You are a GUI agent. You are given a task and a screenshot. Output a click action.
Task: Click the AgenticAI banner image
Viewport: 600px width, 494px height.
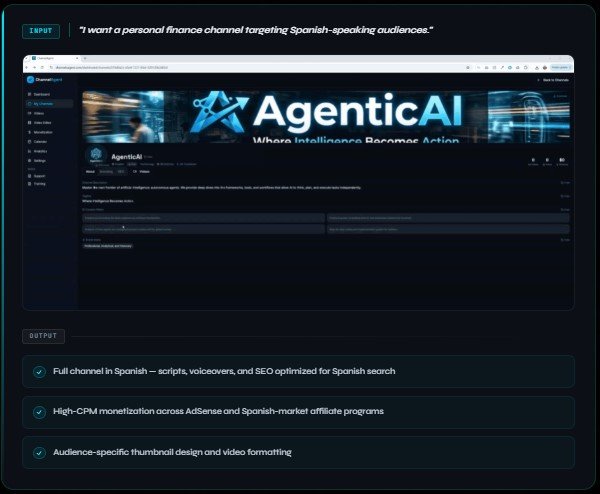(x=326, y=117)
